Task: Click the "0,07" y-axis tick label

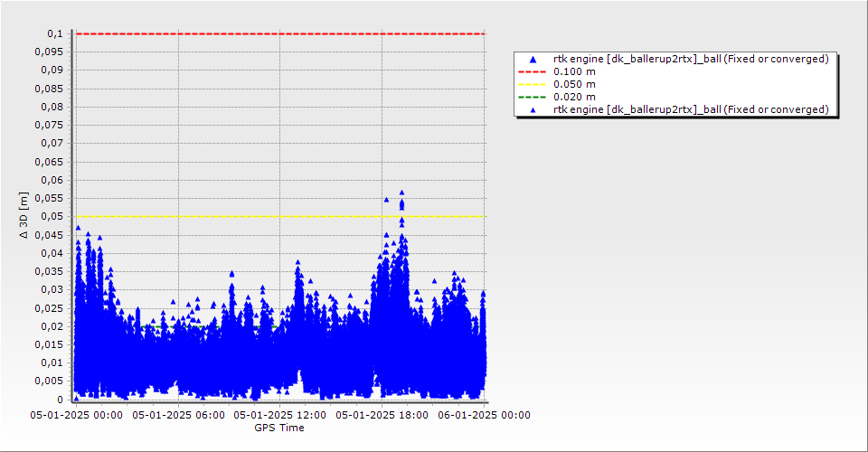Action: tap(52, 144)
